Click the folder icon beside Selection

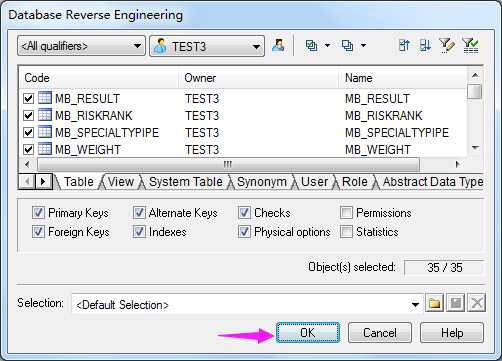click(x=434, y=303)
